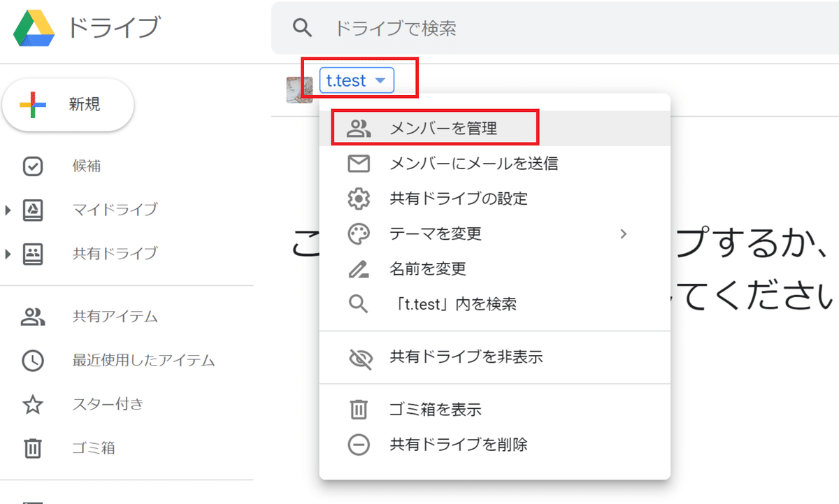
Task: Click the t.test drive avatar thumbnail
Action: coord(300,89)
